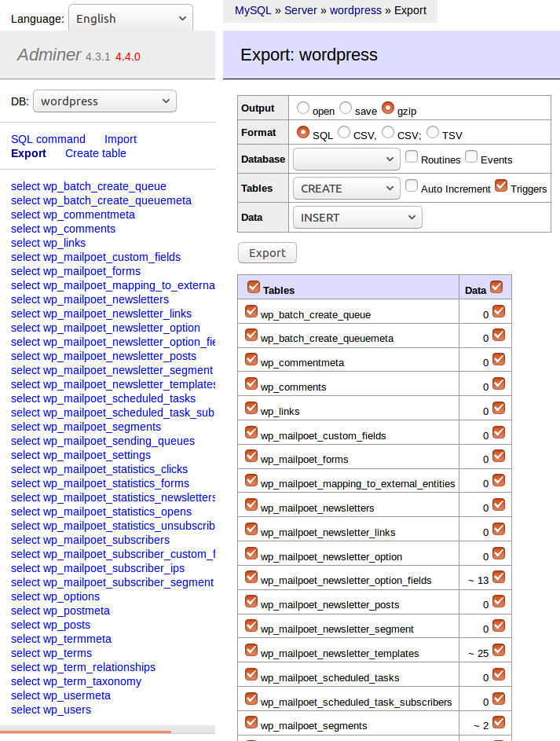Click the sidebar horizontal scrollbar

tap(86, 732)
